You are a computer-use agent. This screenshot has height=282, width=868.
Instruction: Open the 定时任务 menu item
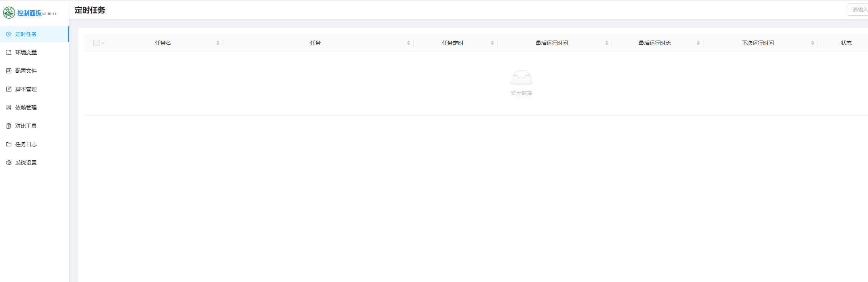coord(34,34)
